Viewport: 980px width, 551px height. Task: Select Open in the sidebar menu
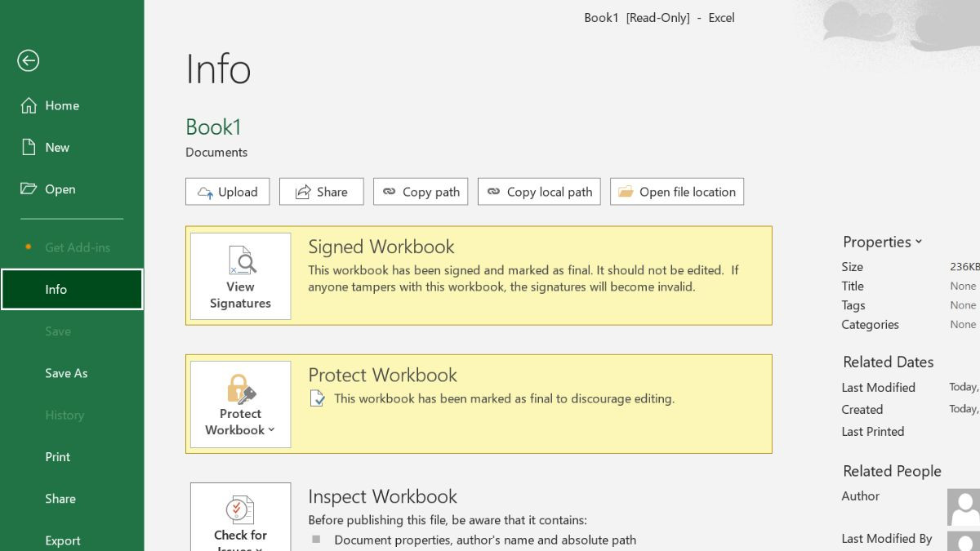tap(72, 189)
